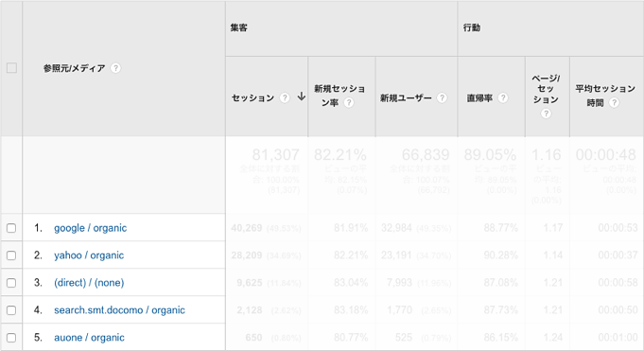The width and height of the screenshot is (644, 351).
Task: Sort by 新規ユーザー column header
Action: [406, 97]
